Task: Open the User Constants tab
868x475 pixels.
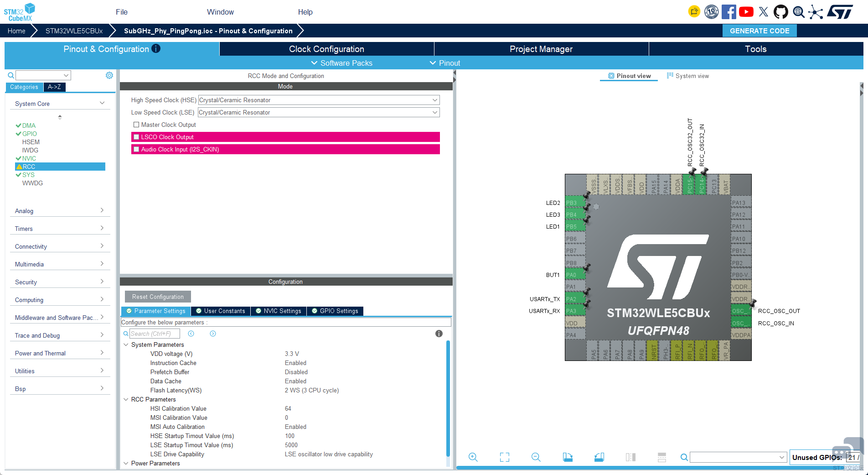Action: pos(221,311)
